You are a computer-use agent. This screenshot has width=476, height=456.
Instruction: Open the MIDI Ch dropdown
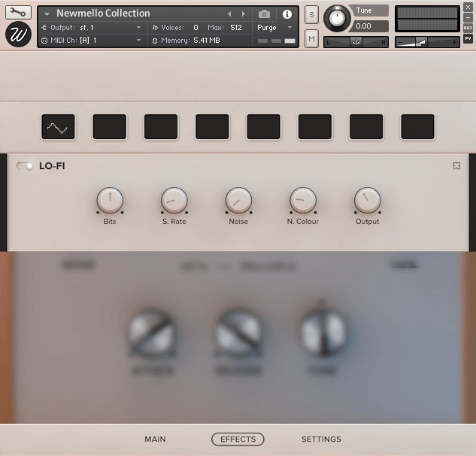(x=92, y=41)
